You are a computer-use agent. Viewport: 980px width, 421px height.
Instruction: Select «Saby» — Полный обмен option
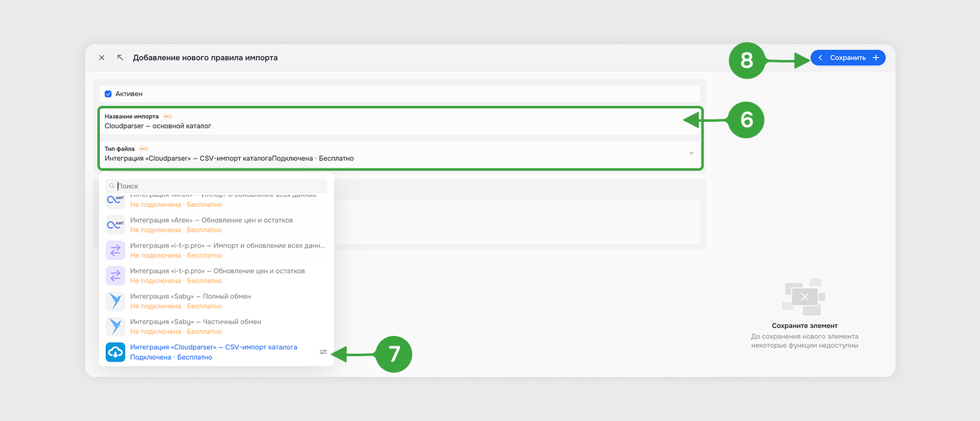[x=216, y=301]
